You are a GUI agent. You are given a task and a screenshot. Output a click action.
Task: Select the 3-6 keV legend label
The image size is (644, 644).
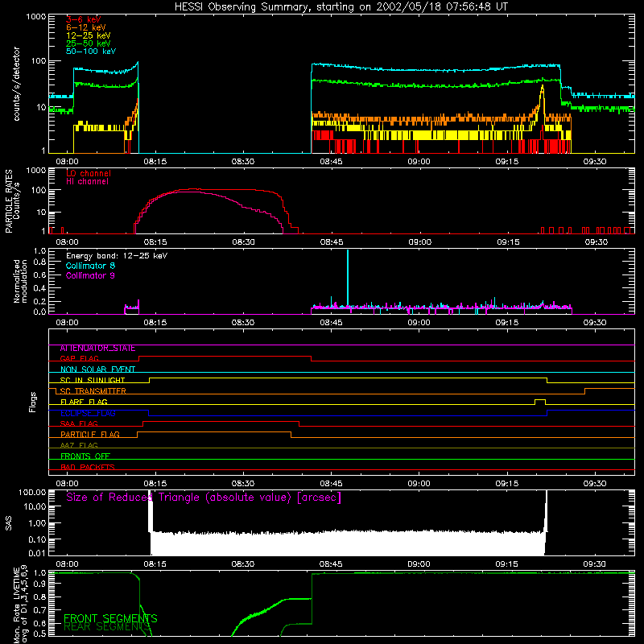point(84,19)
